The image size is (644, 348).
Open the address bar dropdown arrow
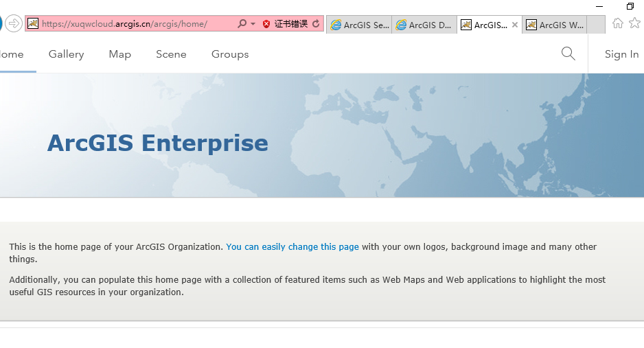point(253,24)
